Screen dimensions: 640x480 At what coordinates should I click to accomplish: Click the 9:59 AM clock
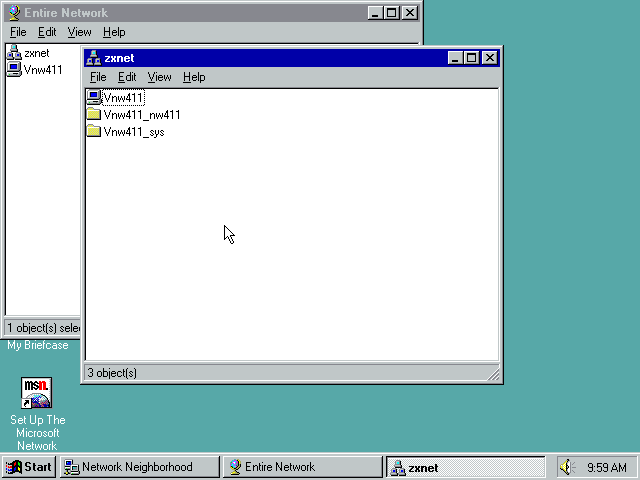(607, 467)
